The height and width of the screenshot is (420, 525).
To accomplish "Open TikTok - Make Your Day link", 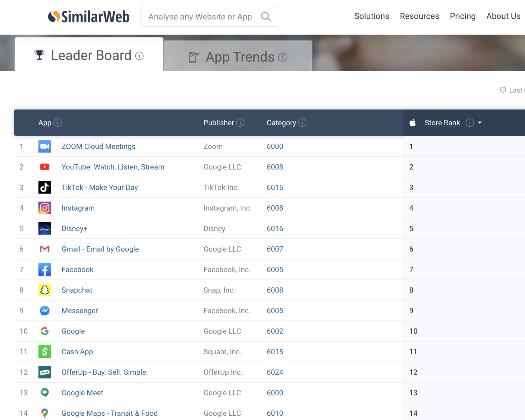I will pos(100,187).
